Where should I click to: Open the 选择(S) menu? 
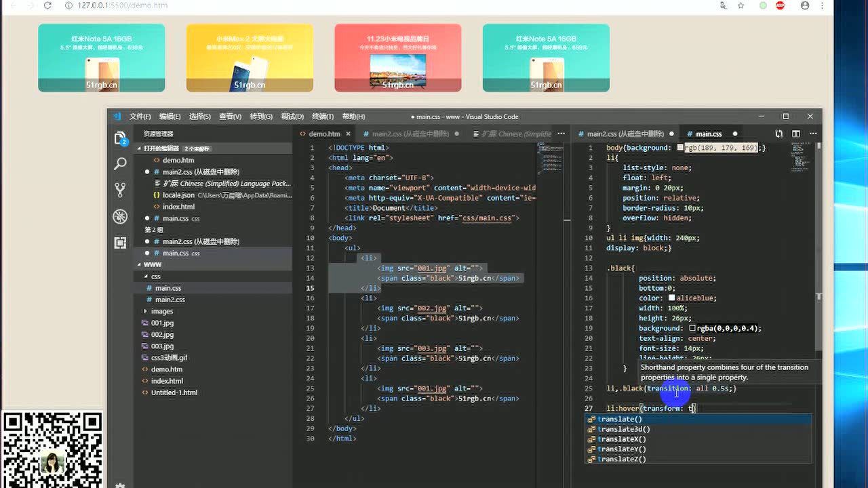point(199,117)
